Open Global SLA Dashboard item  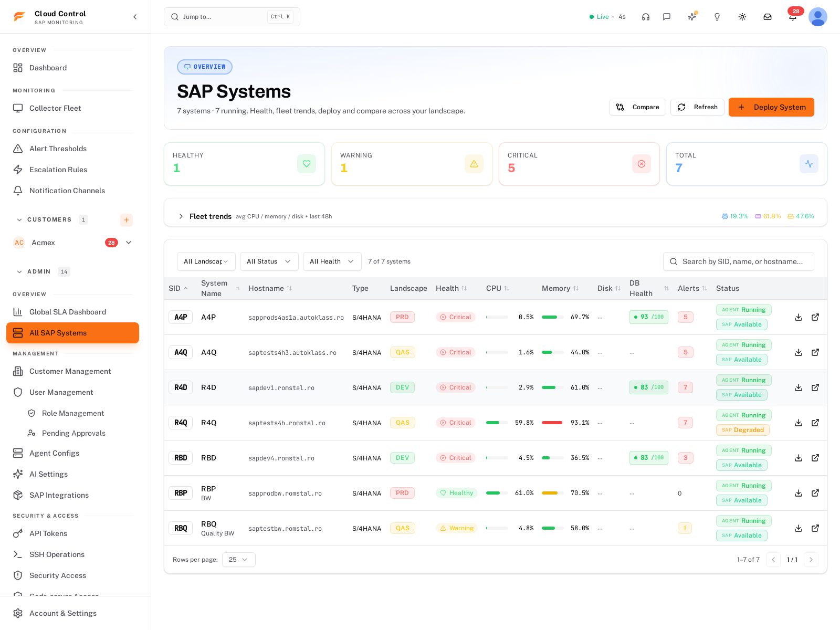pyautogui.click(x=72, y=312)
